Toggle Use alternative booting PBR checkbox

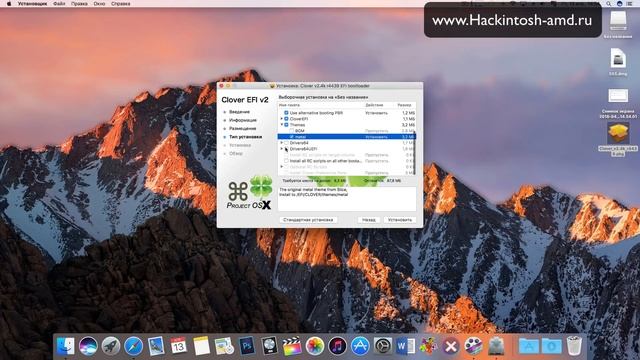[x=286, y=113]
